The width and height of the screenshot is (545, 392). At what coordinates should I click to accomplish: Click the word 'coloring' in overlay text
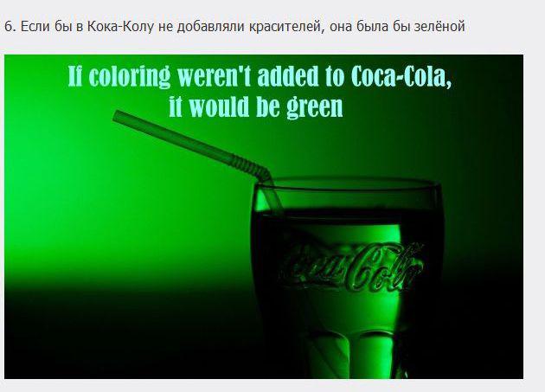coord(129,76)
